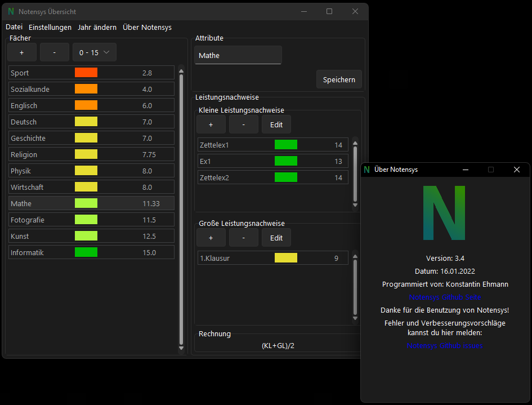Click scroll down arrow in Kleine Leistungsnachweise list

point(355,204)
